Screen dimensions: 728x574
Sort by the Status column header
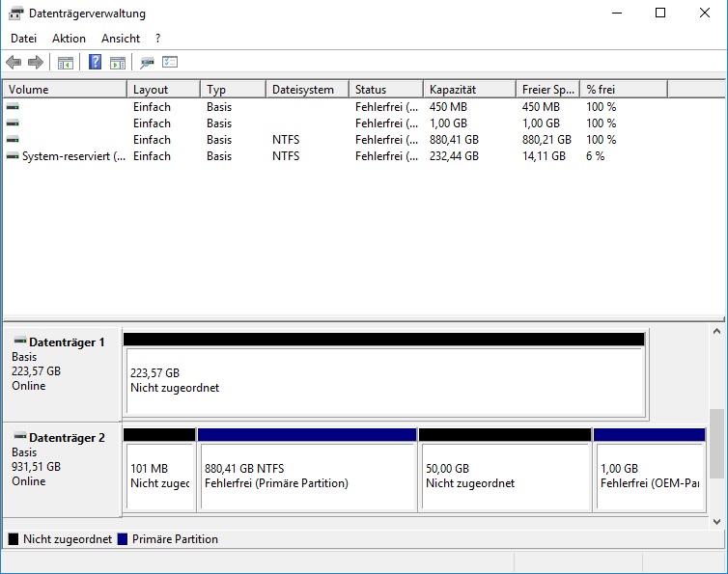(386, 89)
